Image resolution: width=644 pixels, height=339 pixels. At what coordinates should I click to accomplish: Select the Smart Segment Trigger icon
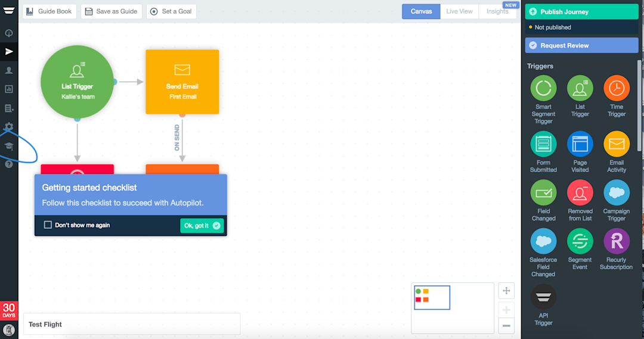click(x=543, y=88)
